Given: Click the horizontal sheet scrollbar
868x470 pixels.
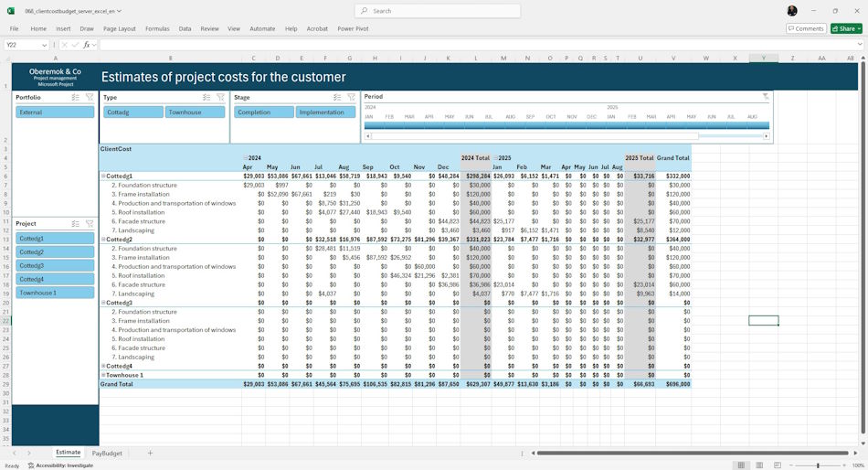Looking at the screenshot, I should click(x=692, y=454).
